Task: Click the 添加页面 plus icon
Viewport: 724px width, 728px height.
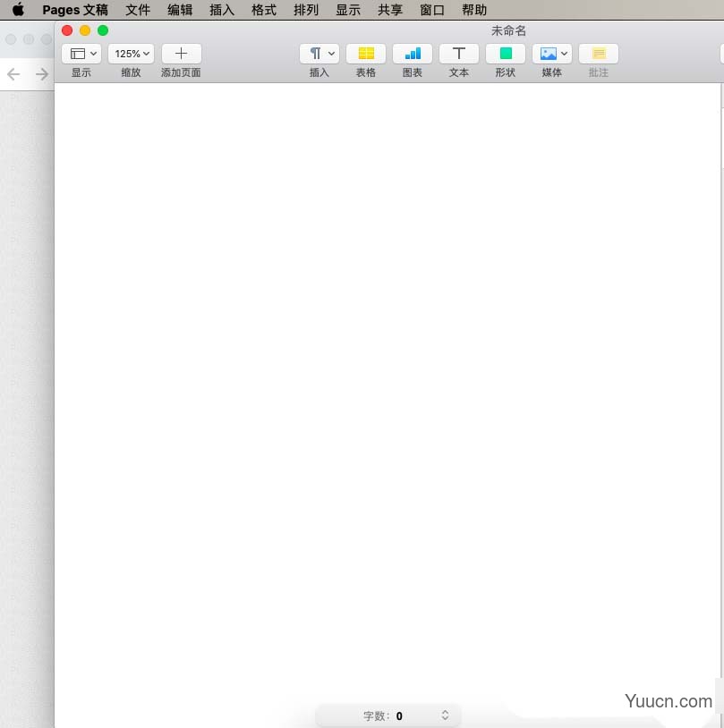Action: (x=182, y=54)
